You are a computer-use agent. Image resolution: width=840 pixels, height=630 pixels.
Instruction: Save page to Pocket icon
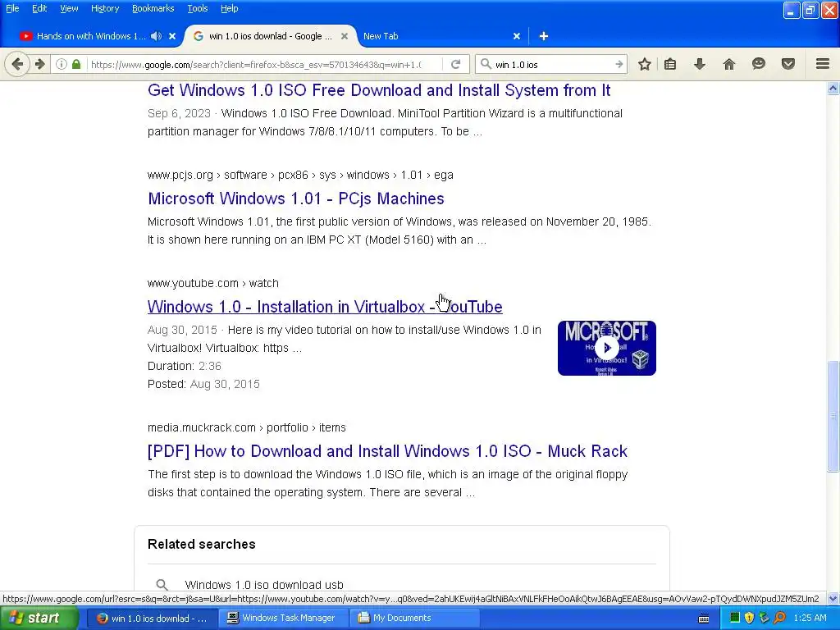(788, 64)
